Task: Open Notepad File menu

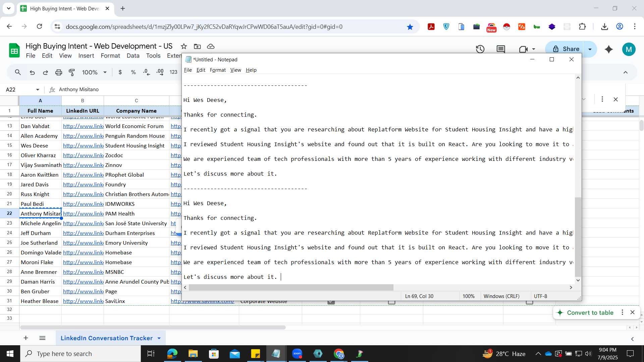Action: (x=188, y=70)
